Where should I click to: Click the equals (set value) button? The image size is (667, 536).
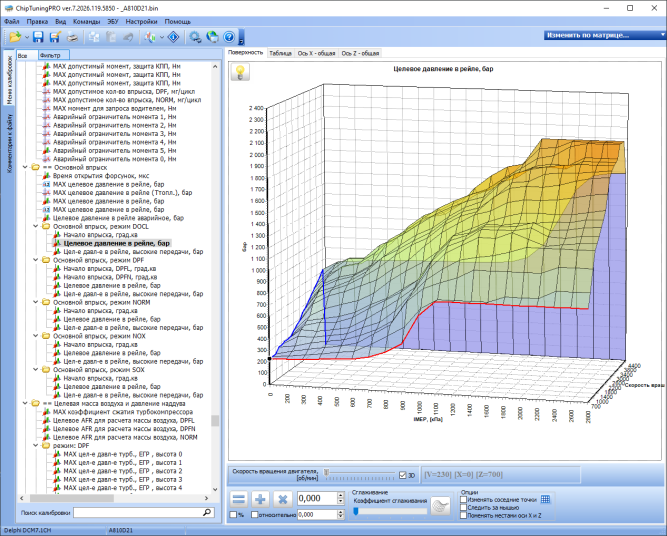pyautogui.click(x=239, y=499)
